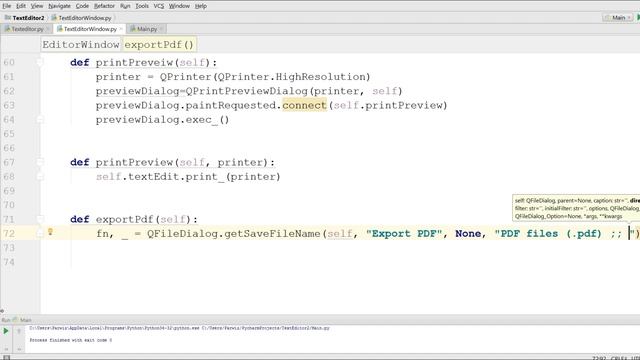640x360 pixels.
Task: Click the exportPdf() method breadcrumb
Action: (159, 44)
